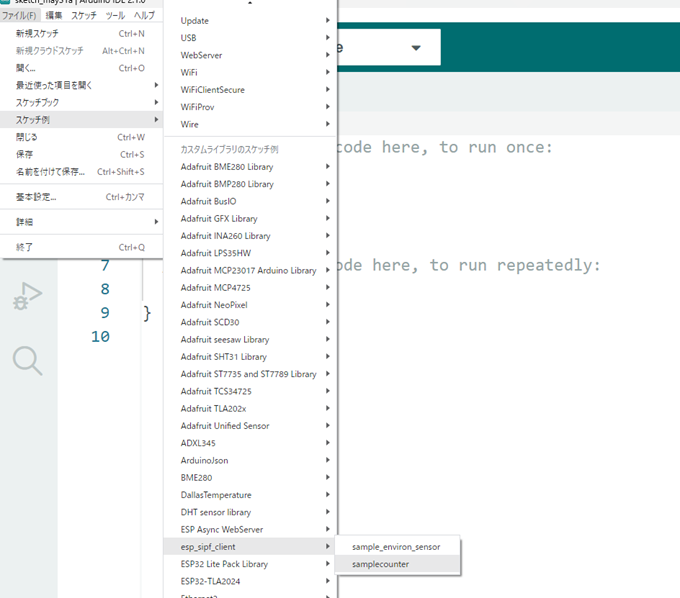Click the closing brace on line 9
The image size is (680, 598).
(147, 313)
